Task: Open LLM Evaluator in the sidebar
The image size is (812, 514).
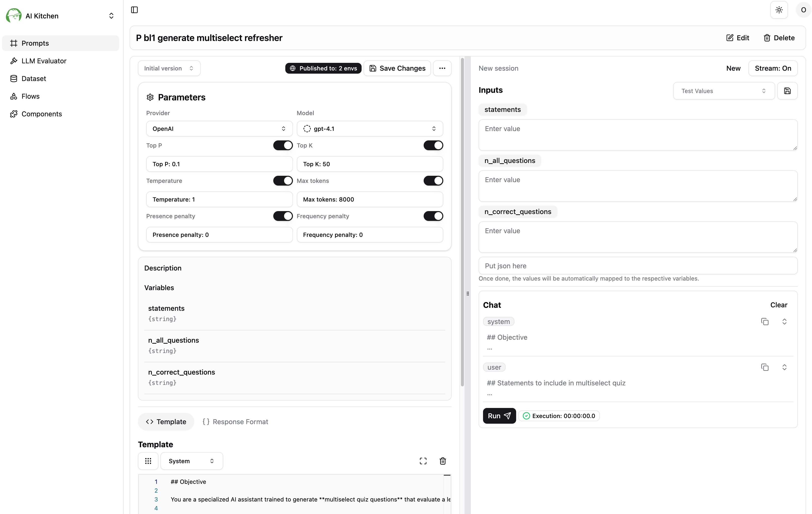Action: coord(44,61)
